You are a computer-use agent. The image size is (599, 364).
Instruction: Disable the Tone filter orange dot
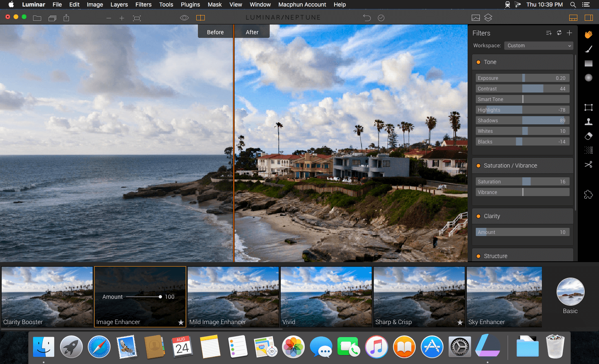[478, 62]
